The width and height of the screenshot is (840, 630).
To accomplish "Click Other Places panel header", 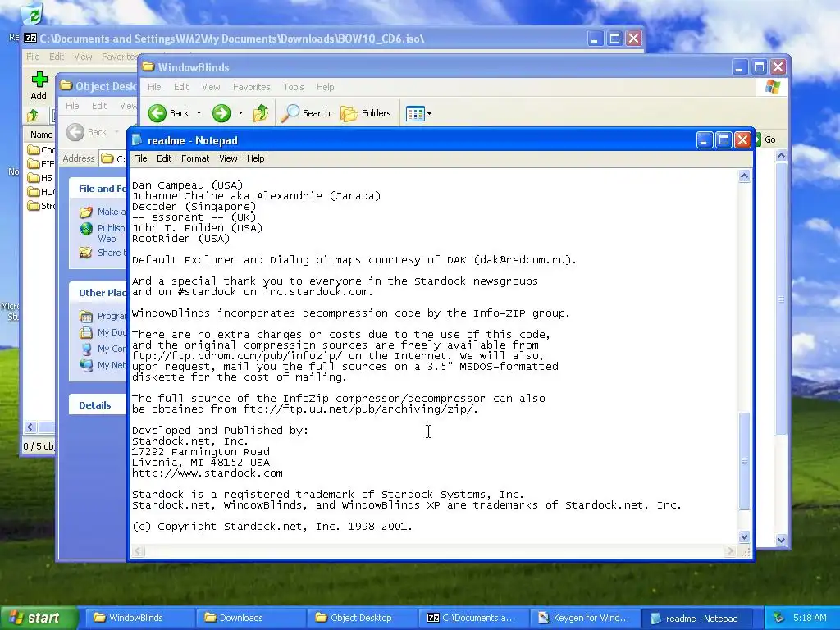I will point(98,293).
